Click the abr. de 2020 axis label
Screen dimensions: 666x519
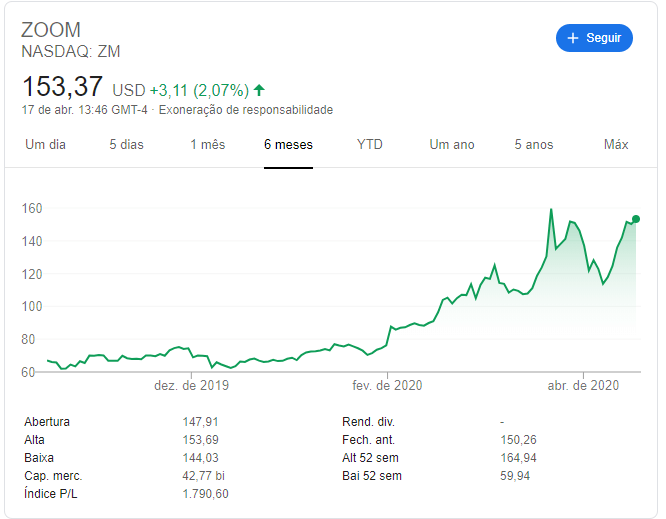pos(583,386)
